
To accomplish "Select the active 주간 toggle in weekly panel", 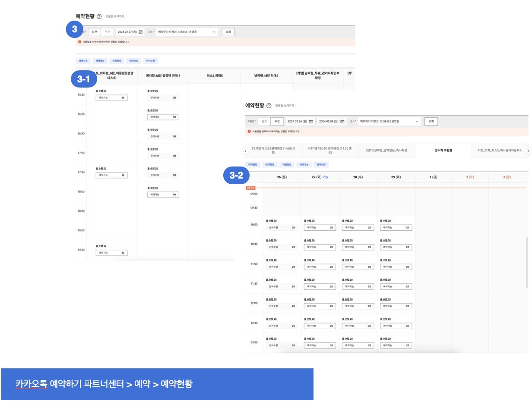I will tap(277, 122).
